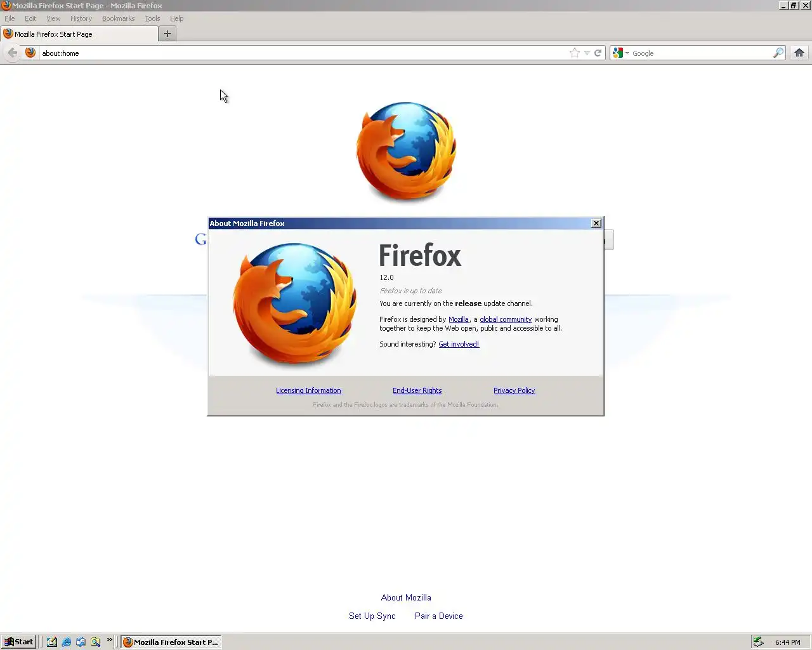Image resolution: width=812 pixels, height=650 pixels.
Task: Open Licensing Information link
Action: click(x=308, y=390)
